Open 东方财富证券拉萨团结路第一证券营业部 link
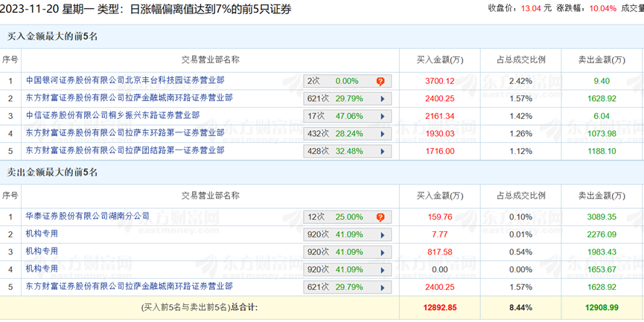644x322 pixels. pos(125,150)
